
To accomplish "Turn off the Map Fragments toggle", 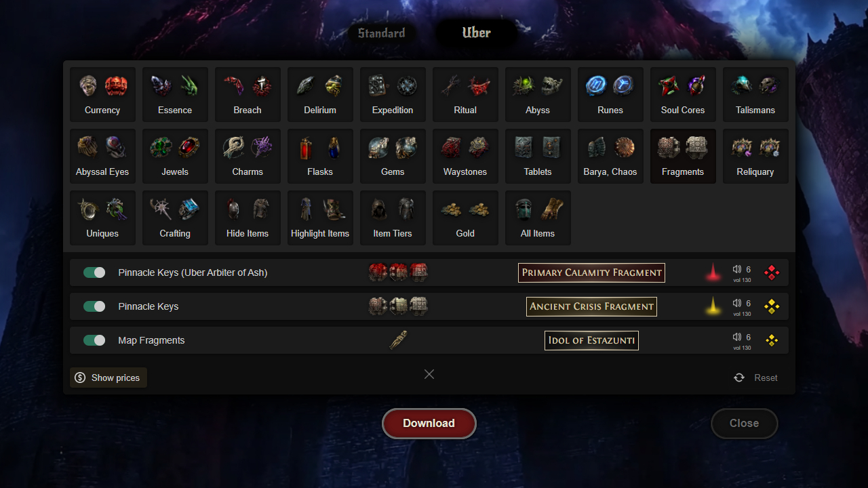I will tap(94, 340).
